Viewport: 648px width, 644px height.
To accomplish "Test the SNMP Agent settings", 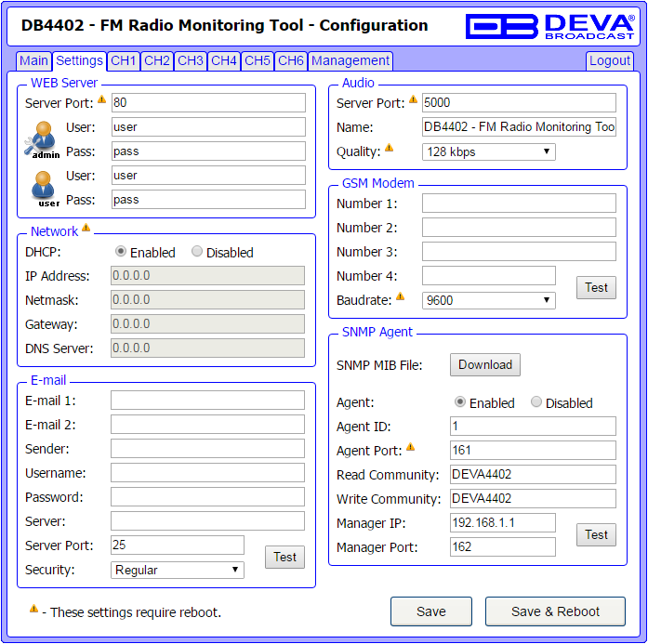I will click(x=596, y=535).
